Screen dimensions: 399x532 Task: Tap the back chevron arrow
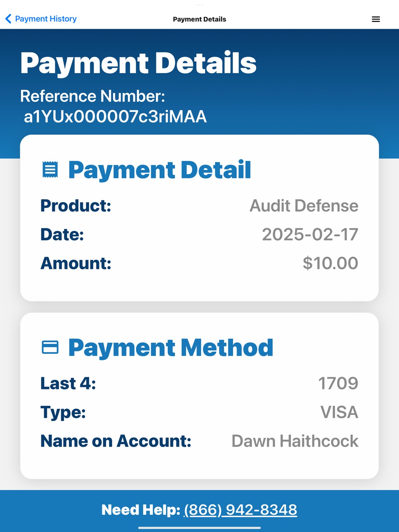coord(8,19)
